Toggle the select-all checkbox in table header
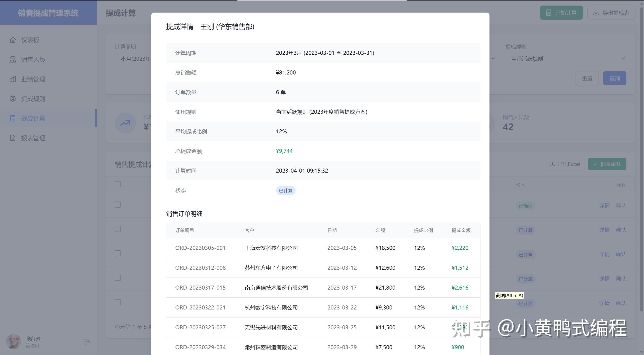 pos(118,184)
